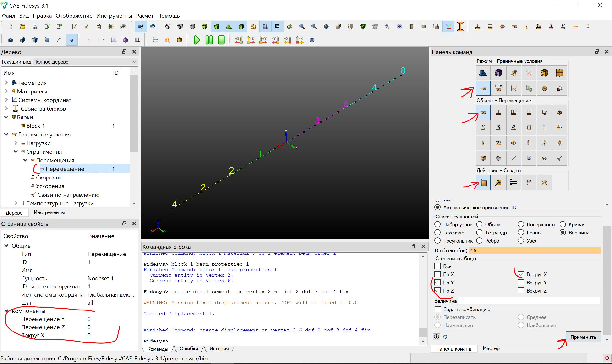This screenshot has height=364, width=612.
Task: Start the calculation with green Play
Action: [197, 40]
